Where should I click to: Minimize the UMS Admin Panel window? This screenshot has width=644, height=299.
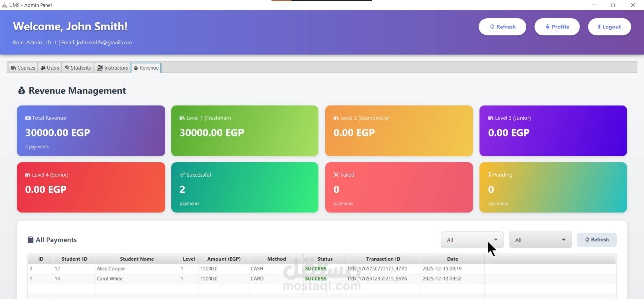click(594, 5)
